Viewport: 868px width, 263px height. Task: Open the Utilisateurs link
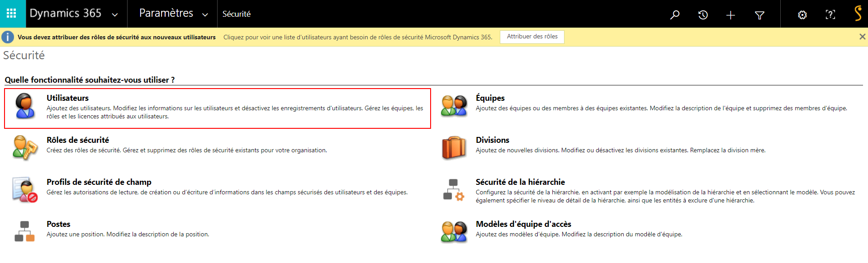click(x=67, y=98)
